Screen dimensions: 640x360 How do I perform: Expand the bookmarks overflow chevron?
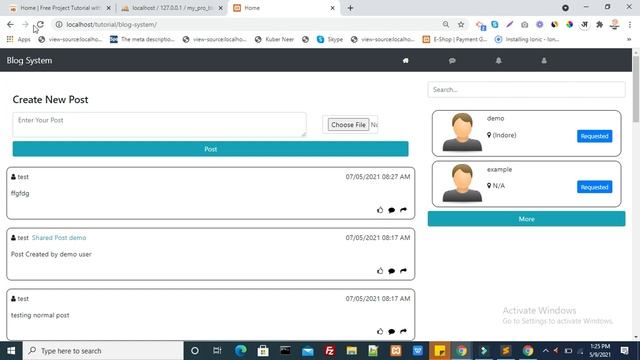pyautogui.click(x=629, y=39)
